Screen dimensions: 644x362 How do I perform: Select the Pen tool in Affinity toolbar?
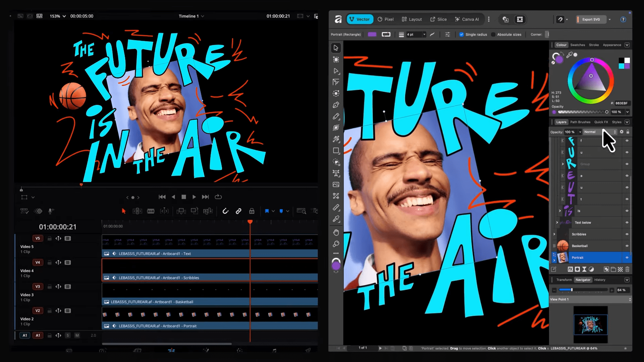[336, 105]
